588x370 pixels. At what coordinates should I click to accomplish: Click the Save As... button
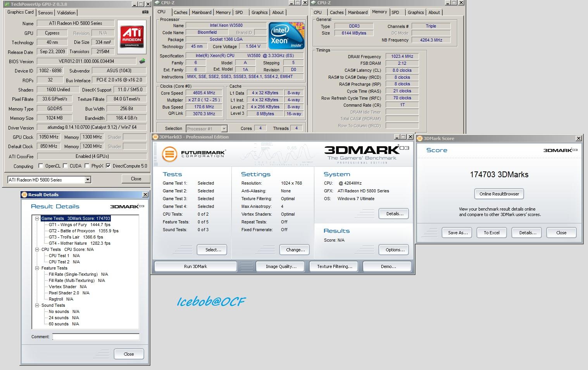coord(458,233)
